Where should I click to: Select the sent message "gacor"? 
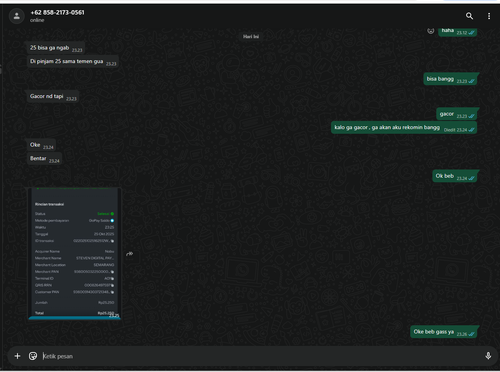pyautogui.click(x=457, y=114)
